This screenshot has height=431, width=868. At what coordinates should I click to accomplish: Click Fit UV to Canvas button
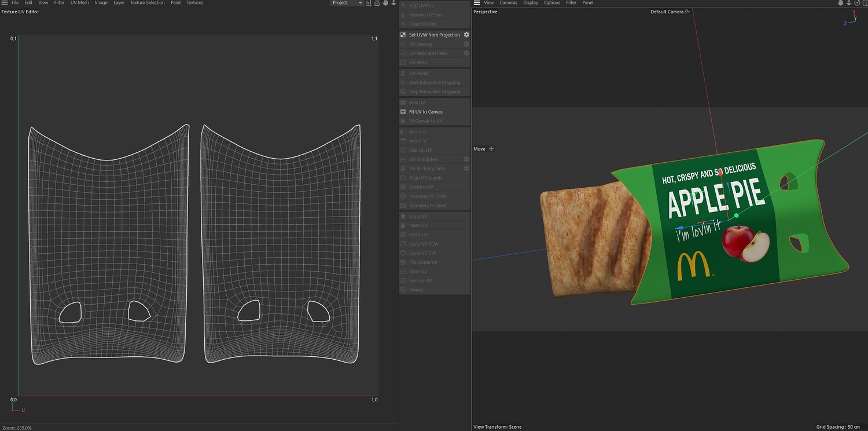pyautogui.click(x=435, y=112)
